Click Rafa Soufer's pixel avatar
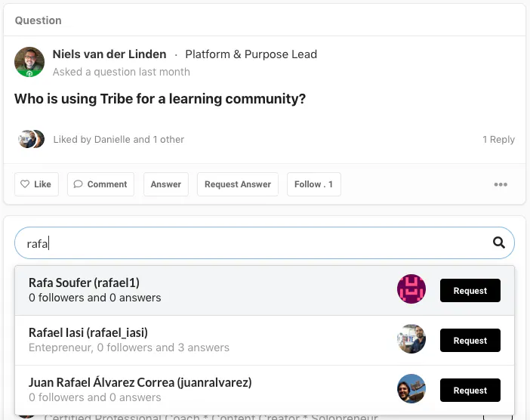Screen dimensions: 530x420 pyautogui.click(x=411, y=290)
